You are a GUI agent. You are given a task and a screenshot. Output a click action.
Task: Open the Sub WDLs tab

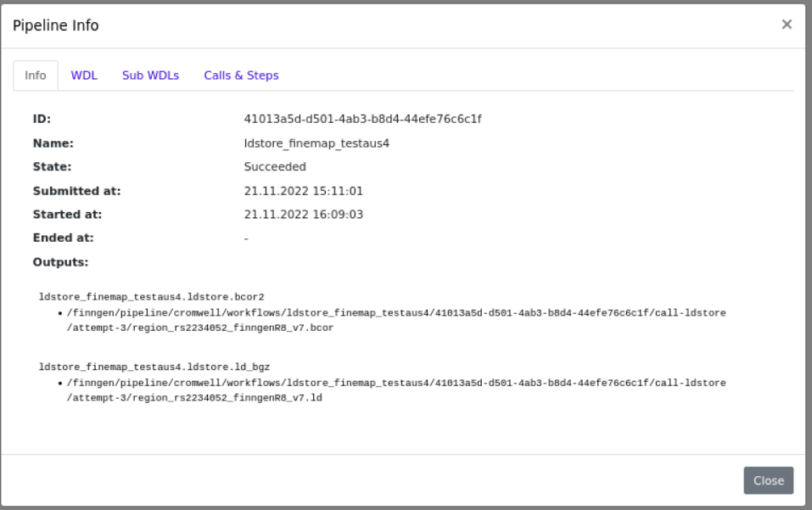click(150, 76)
